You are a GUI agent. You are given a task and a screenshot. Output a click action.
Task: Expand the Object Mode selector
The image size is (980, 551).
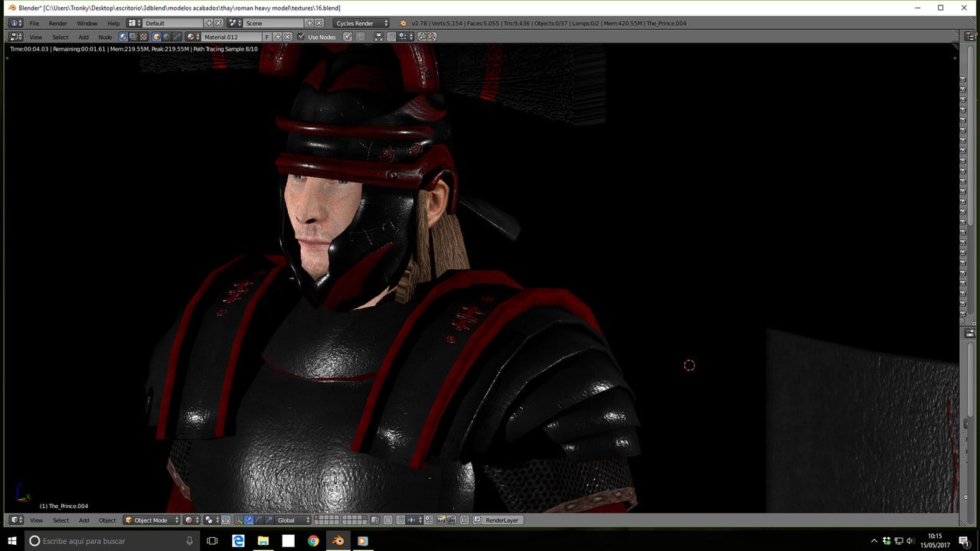pos(151,520)
